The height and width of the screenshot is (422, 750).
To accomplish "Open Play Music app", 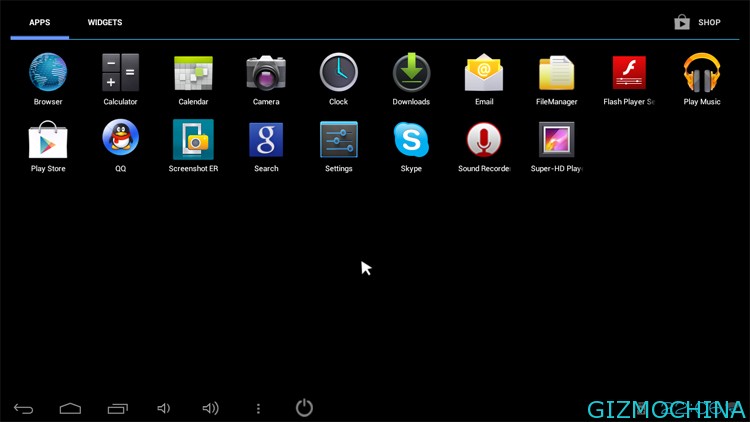I will (x=702, y=74).
